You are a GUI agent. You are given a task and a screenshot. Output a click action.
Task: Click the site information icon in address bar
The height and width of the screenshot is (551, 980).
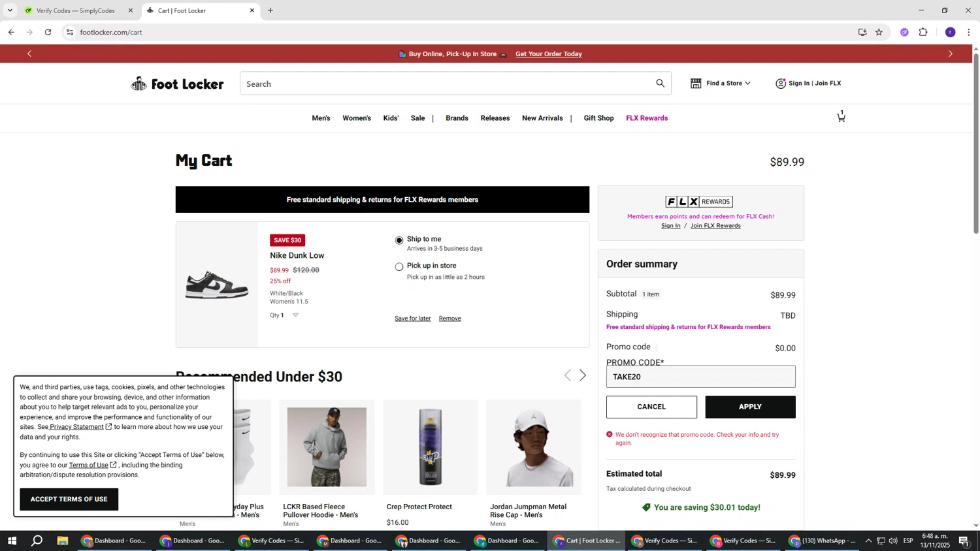click(70, 32)
